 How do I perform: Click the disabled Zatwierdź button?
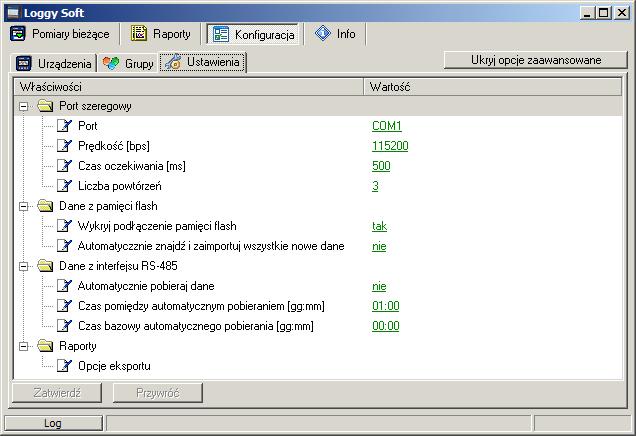point(57,393)
